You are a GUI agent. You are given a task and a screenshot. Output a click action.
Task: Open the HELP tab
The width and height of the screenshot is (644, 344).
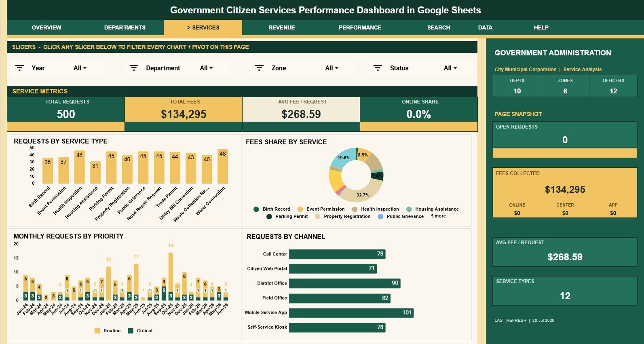541,27
